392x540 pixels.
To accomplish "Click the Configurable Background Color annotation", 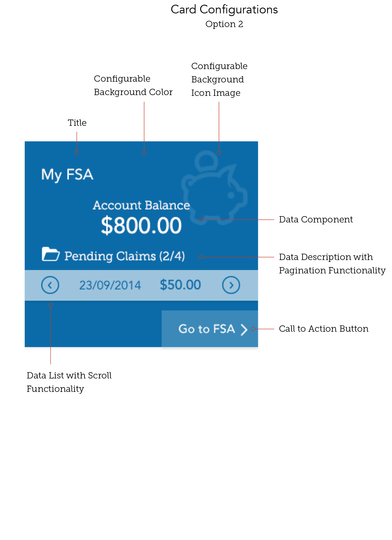I will click(x=133, y=85).
